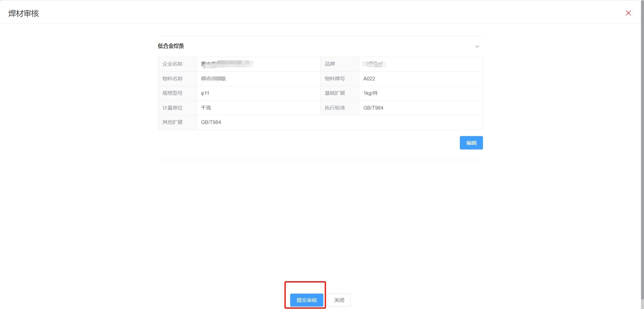Select the A022 物料牌号 value
The height and width of the screenshot is (309, 644).
(x=369, y=79)
